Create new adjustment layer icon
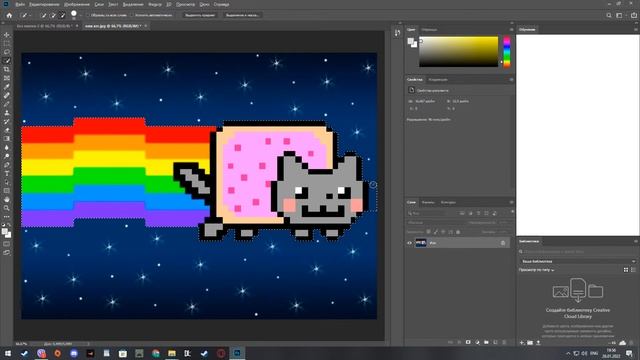Viewport: 640px width, 360px height. [x=477, y=342]
